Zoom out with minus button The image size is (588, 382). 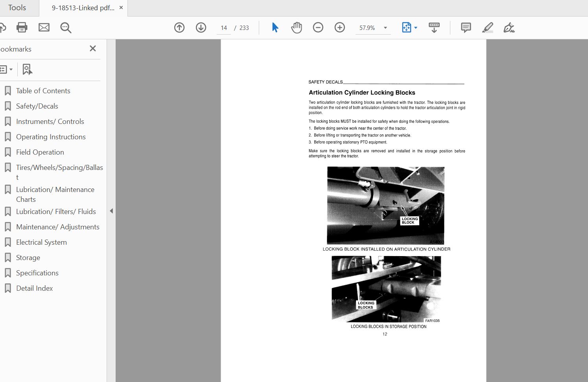[318, 28]
